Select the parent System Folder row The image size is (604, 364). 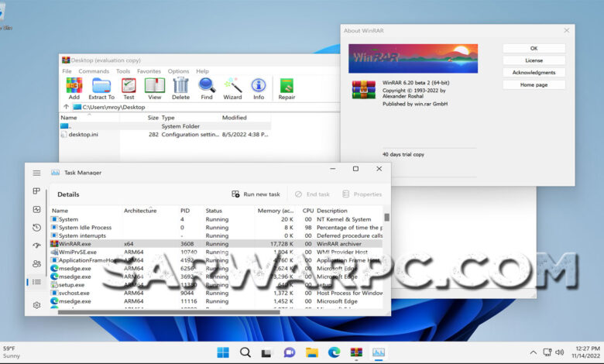[x=165, y=126]
